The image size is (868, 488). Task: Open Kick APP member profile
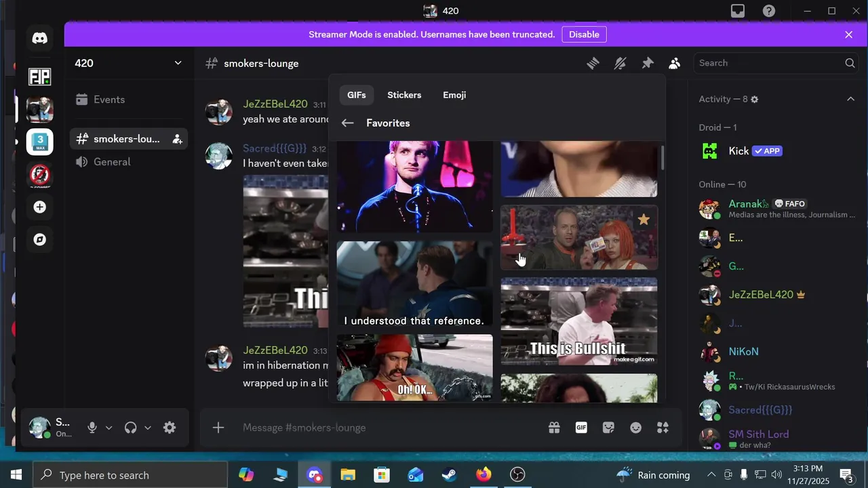pyautogui.click(x=776, y=151)
